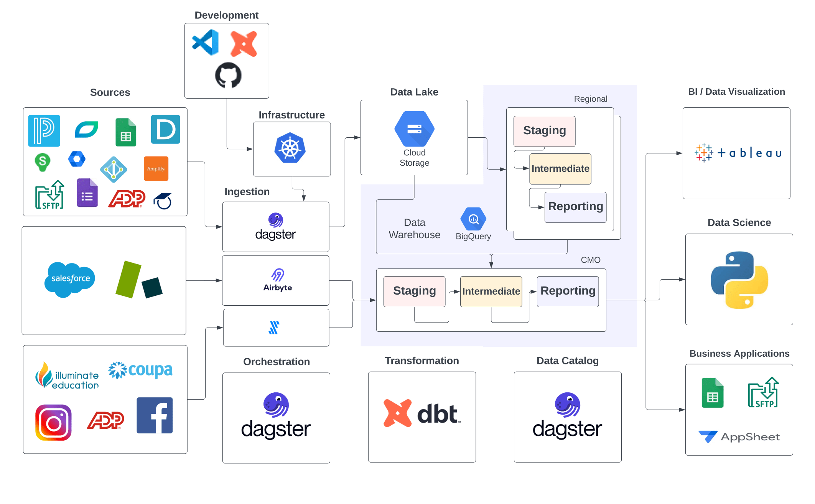The width and height of the screenshot is (815, 504).
Task: Select the blue Fivetran icon
Action: [x=274, y=328]
